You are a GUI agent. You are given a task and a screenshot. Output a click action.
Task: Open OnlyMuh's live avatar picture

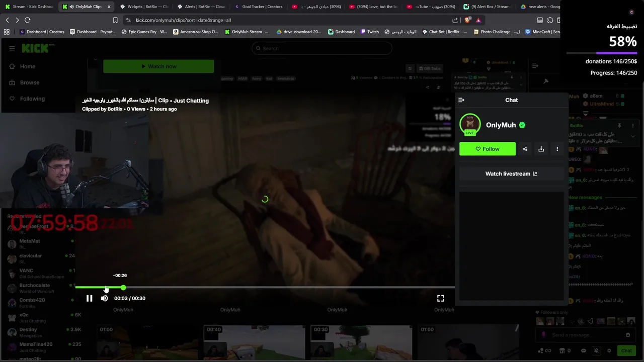470,124
